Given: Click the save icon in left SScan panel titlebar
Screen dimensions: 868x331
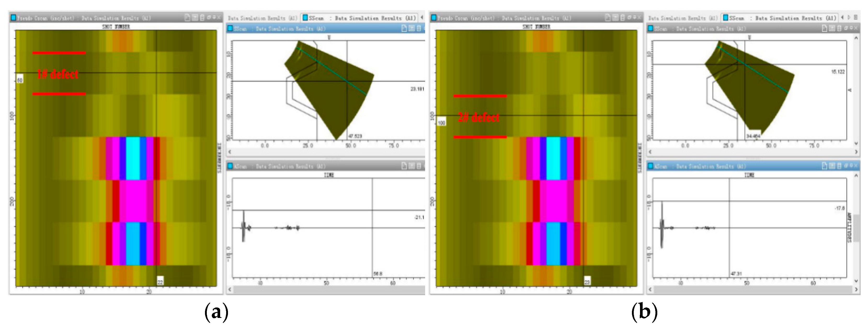Looking at the screenshot, I should point(412,29).
